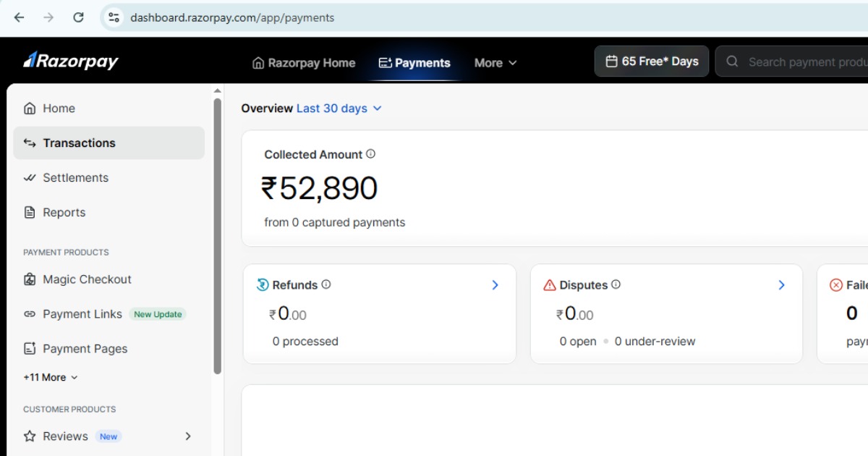Click the PAYMENT PRODUCTS section header

(x=66, y=253)
